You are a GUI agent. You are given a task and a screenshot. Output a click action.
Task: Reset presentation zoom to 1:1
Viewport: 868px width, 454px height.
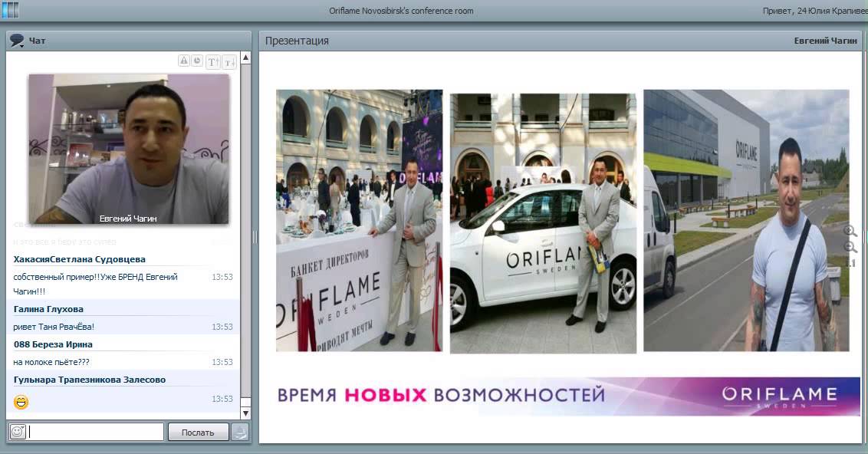pyautogui.click(x=851, y=263)
